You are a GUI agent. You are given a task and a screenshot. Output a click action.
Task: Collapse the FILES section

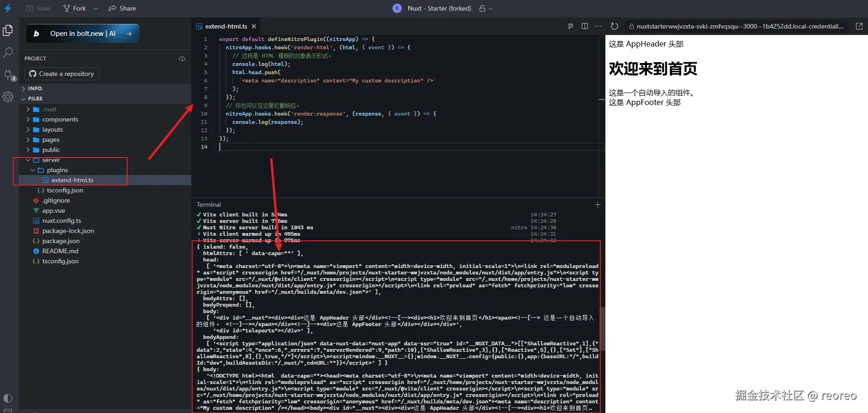tap(105, 99)
